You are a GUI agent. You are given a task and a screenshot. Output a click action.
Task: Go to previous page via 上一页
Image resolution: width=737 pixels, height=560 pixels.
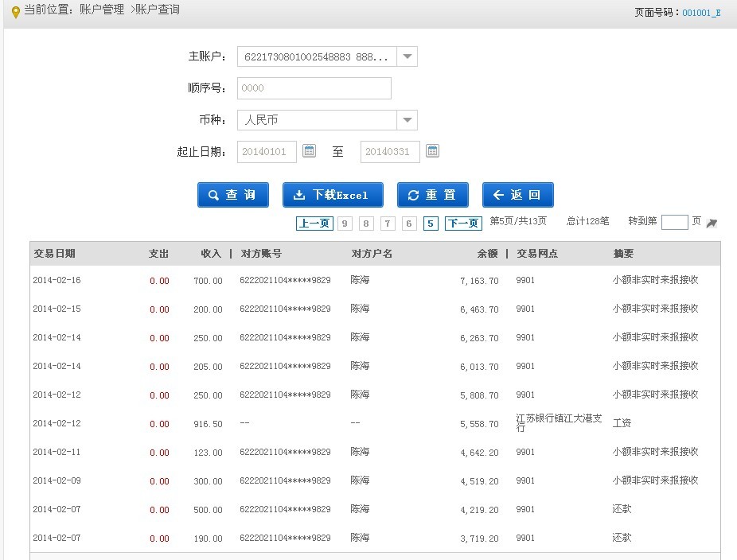(x=314, y=224)
